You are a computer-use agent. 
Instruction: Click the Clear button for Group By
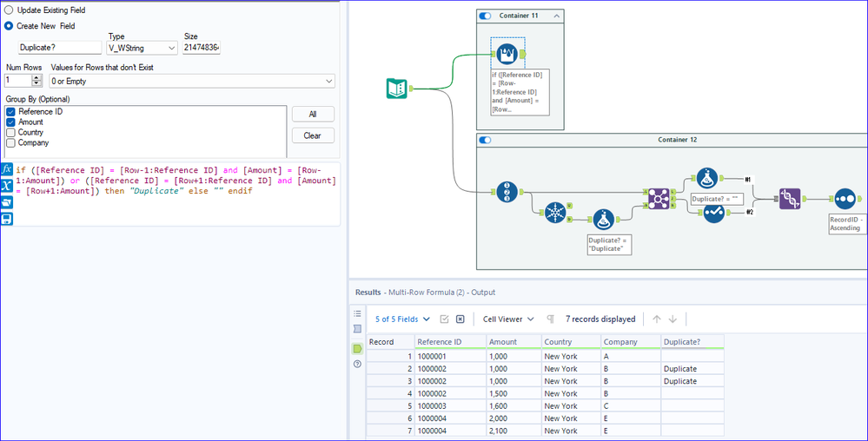[x=313, y=135]
